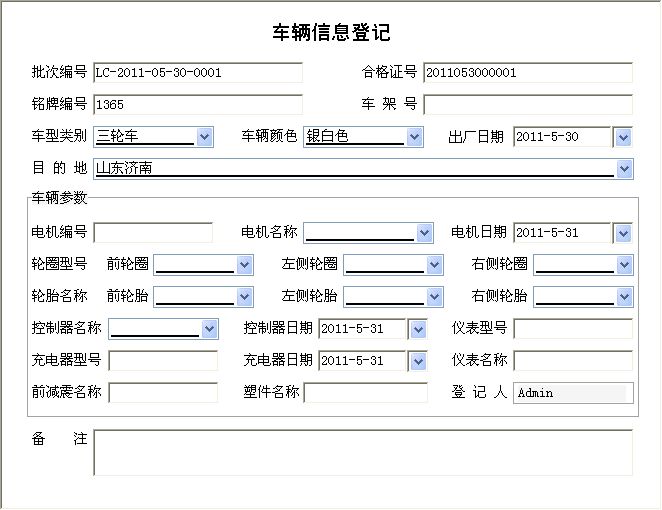Click the 山东济南 value in 目的地
The height and width of the screenshot is (510, 662).
[124, 168]
